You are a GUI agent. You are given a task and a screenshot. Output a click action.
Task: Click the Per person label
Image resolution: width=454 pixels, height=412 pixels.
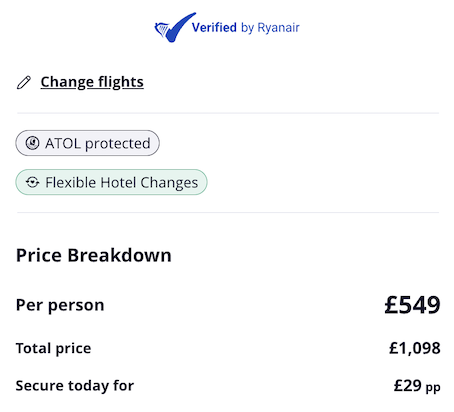(x=60, y=305)
